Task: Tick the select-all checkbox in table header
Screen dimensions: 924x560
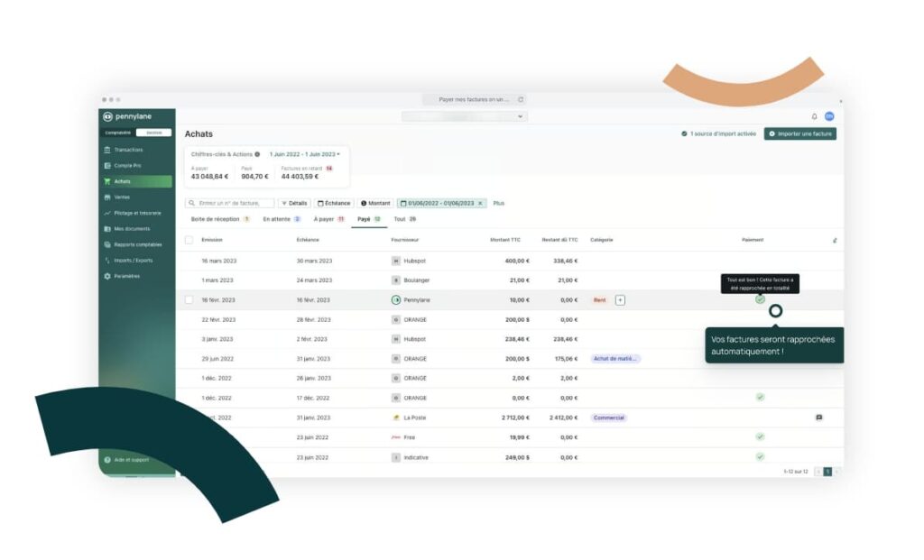Action: pyautogui.click(x=189, y=240)
